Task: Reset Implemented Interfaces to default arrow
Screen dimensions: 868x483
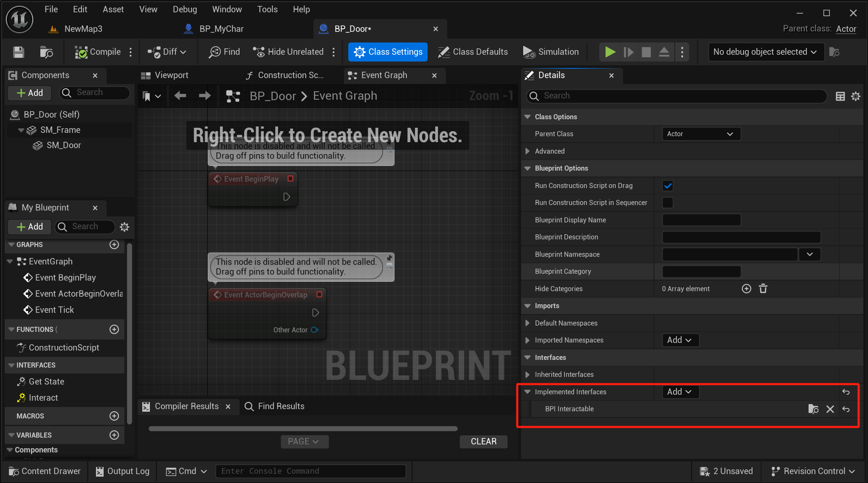Action: (846, 392)
